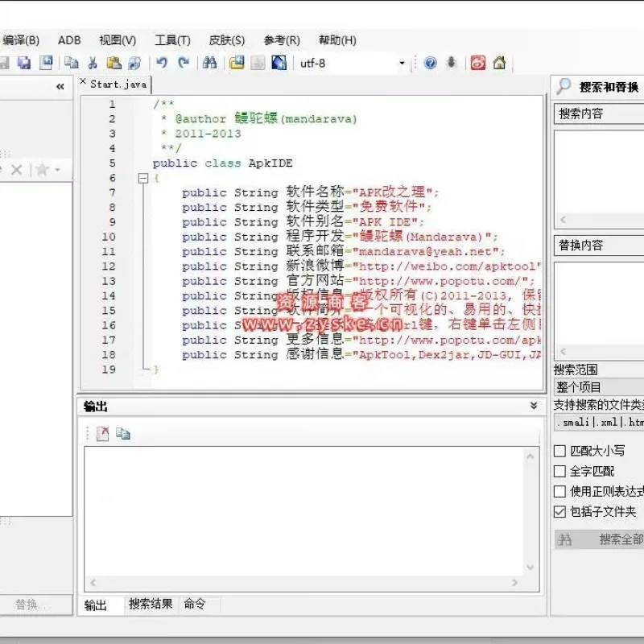This screenshot has height=644, width=644.
Task: Collapse the 输出 panel with double chevron
Action: coord(534,407)
